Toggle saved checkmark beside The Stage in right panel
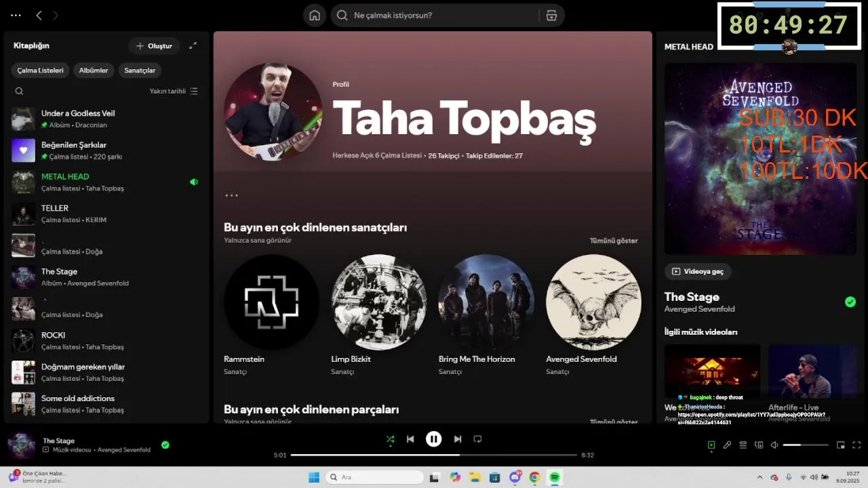The width and height of the screenshot is (868, 488). point(850,302)
